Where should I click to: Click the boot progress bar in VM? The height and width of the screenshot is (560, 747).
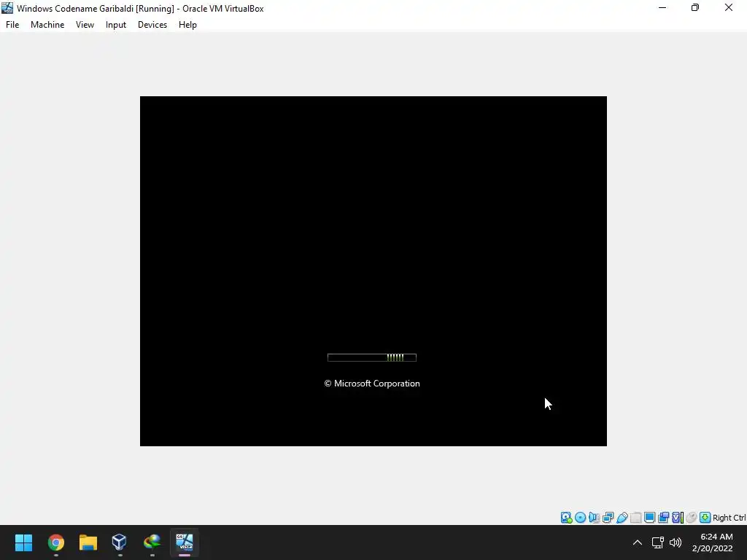372,357
